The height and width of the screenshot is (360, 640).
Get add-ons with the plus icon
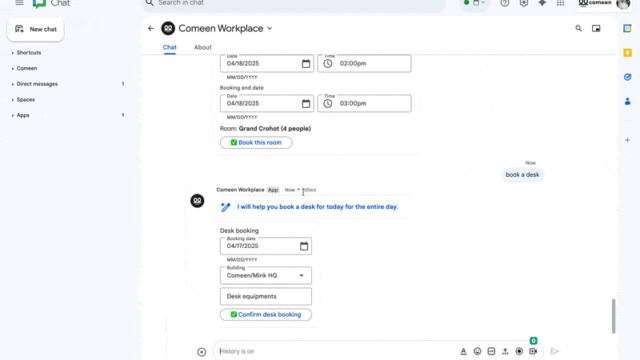[627, 140]
